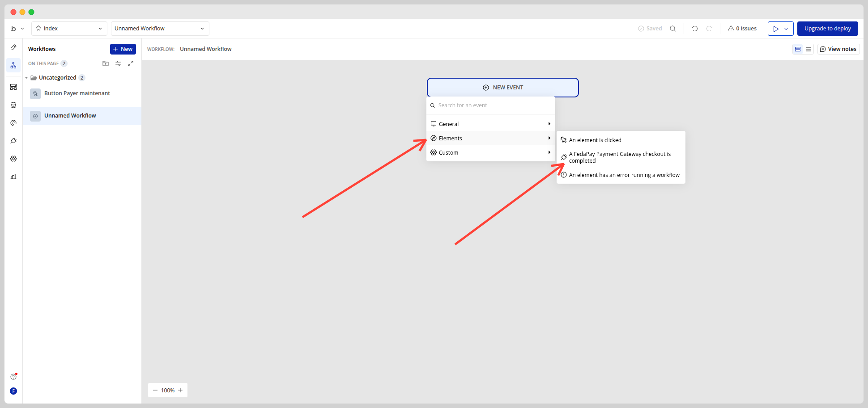This screenshot has height=408, width=868.
Task: Focus the Search for an event field
Action: (491, 105)
